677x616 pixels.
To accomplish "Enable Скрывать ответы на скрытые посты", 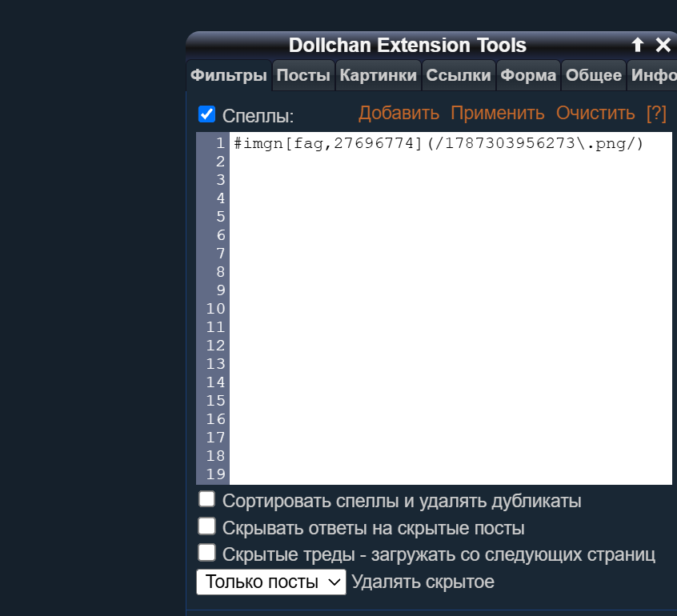I will (206, 526).
